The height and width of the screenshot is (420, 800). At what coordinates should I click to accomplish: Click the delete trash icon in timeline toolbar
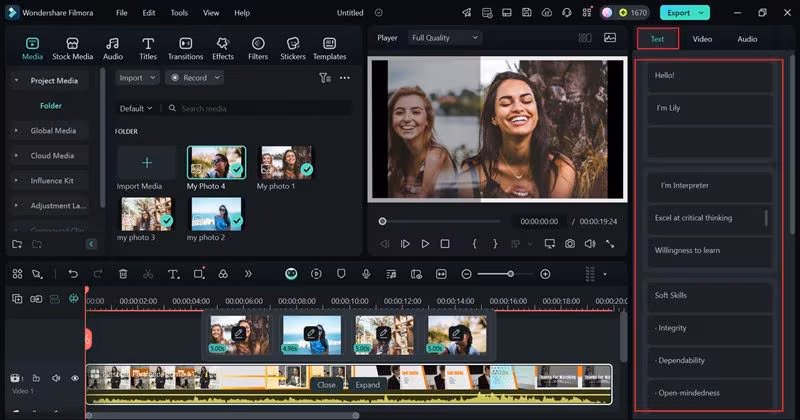pyautogui.click(x=123, y=274)
